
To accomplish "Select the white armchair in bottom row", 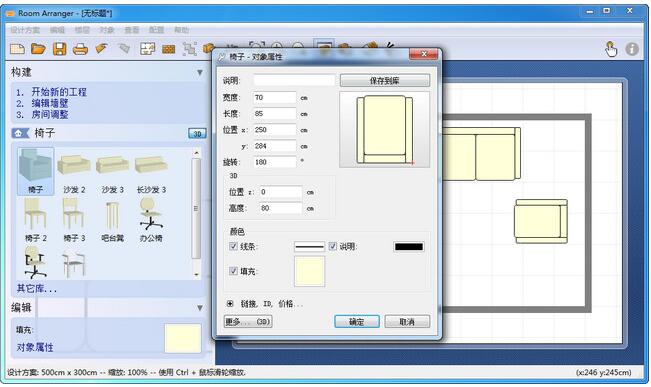I will (74, 265).
